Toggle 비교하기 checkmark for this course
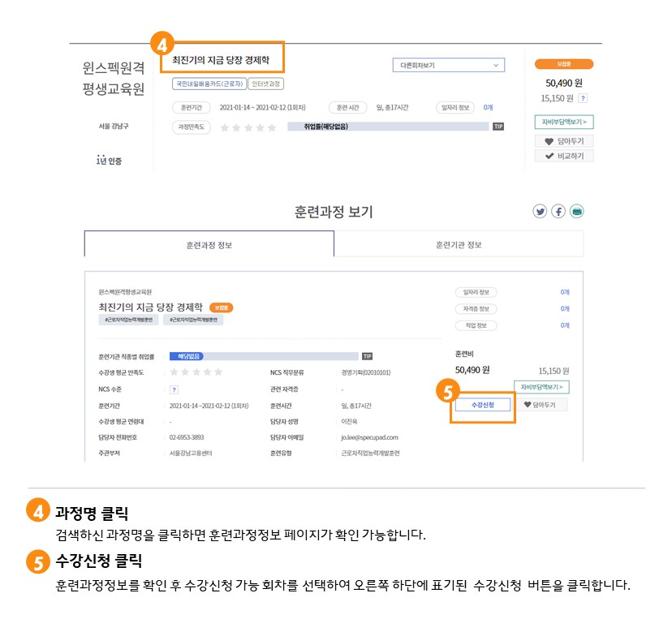The image size is (672, 632). click(564, 156)
